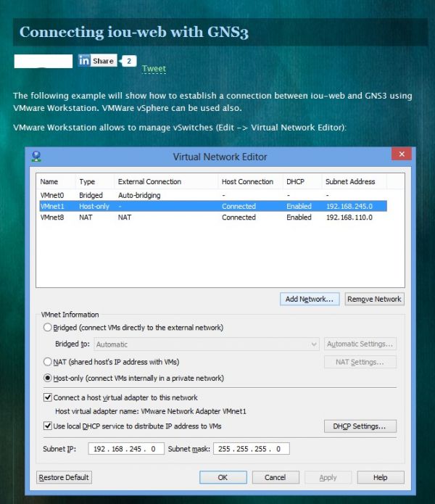Click the Cancel button
435x504 pixels.
point(275,477)
